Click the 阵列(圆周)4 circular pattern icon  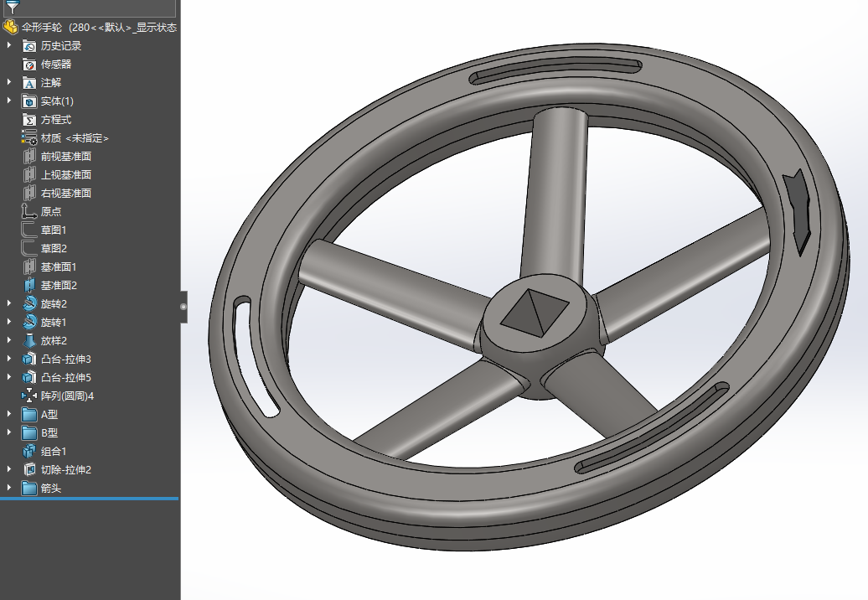point(28,396)
